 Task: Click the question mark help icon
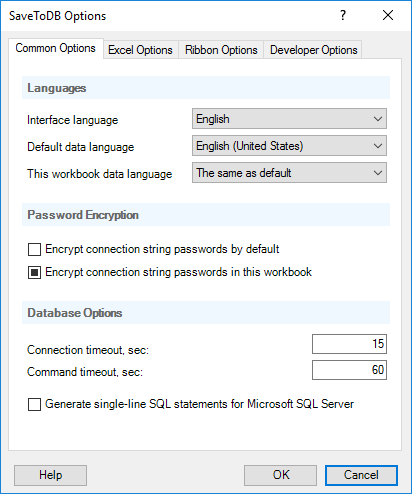[x=343, y=15]
